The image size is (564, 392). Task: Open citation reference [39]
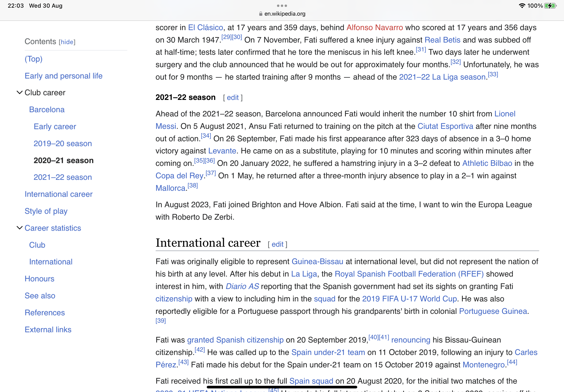tap(161, 321)
